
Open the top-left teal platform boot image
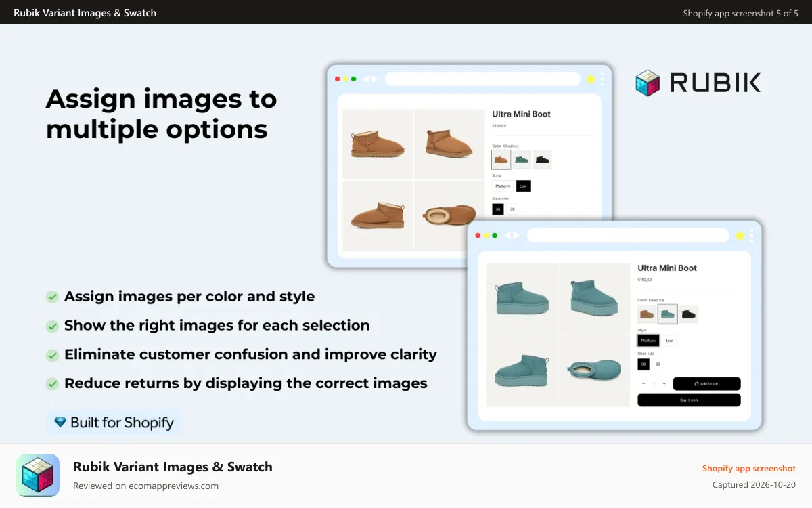[522, 298]
